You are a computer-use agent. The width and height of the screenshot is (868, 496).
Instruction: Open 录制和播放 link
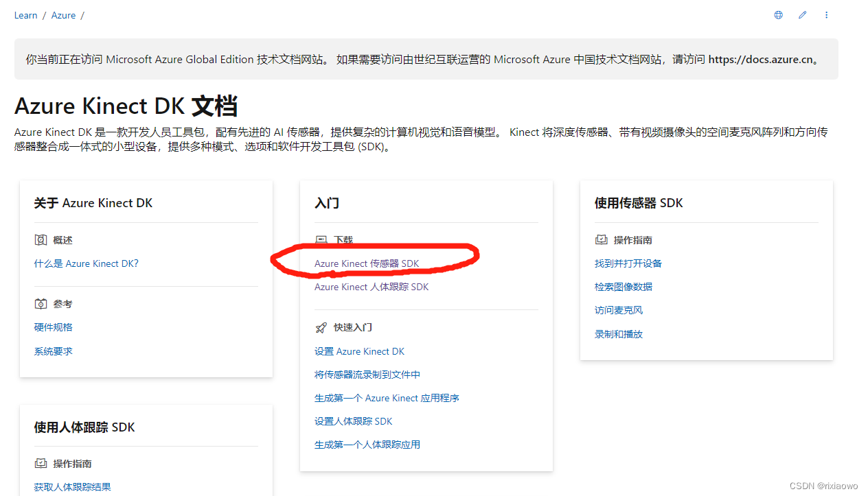(x=619, y=334)
